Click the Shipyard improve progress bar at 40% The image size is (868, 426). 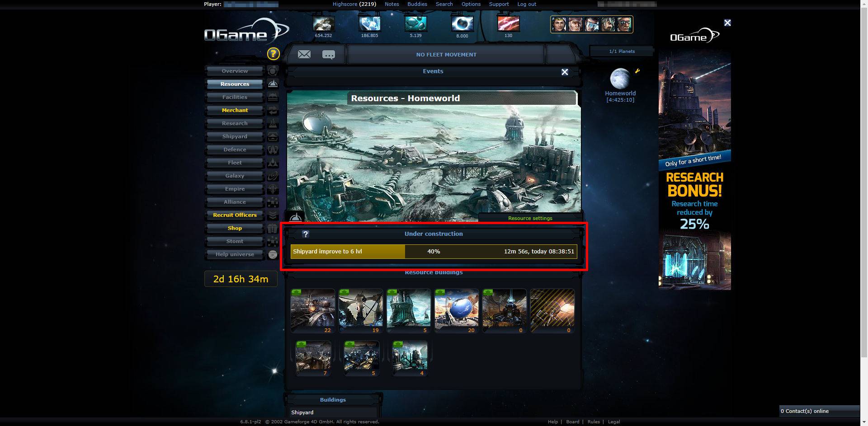tap(434, 252)
